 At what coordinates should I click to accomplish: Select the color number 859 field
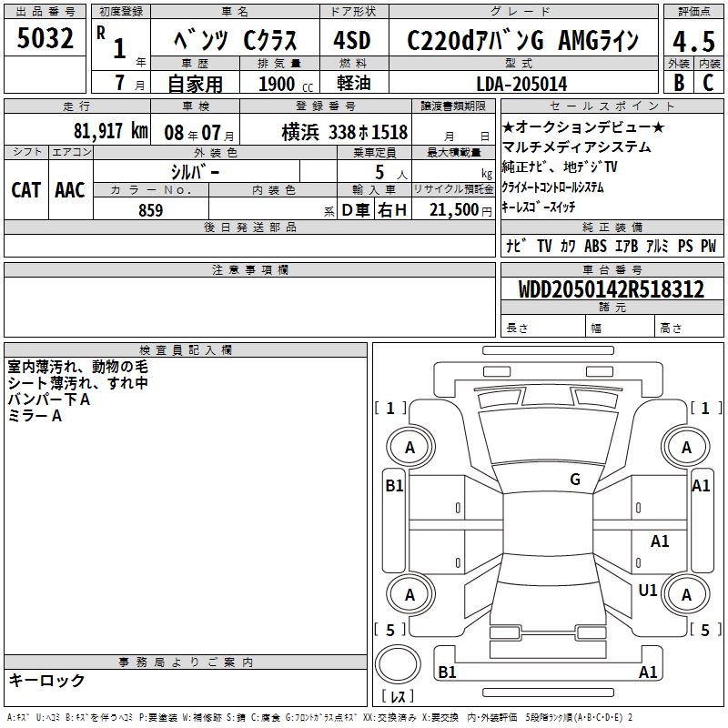(x=150, y=209)
